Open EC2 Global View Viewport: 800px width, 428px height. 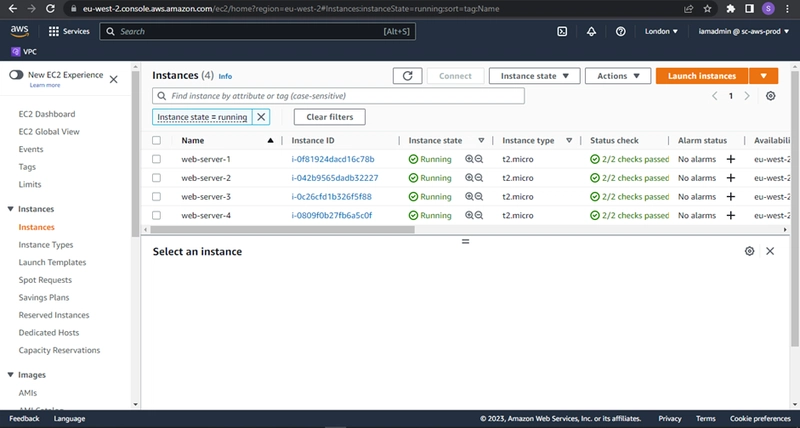coord(49,132)
